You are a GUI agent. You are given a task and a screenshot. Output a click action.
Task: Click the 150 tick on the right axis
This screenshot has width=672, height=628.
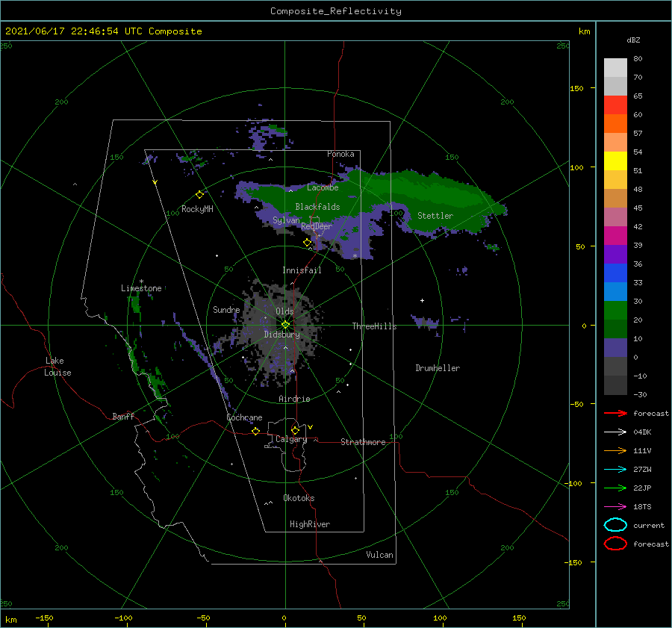click(576, 88)
